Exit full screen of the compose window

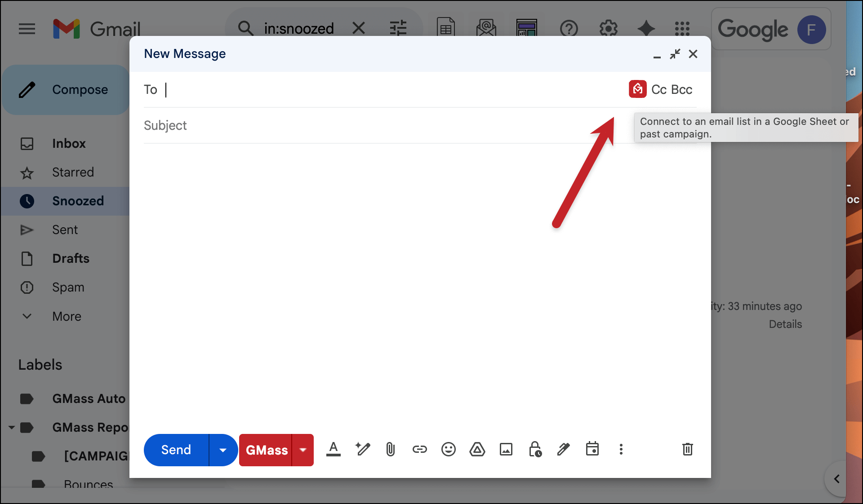(x=675, y=54)
